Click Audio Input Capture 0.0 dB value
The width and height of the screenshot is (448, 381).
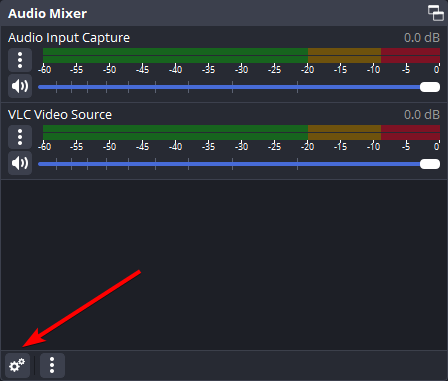pos(422,38)
